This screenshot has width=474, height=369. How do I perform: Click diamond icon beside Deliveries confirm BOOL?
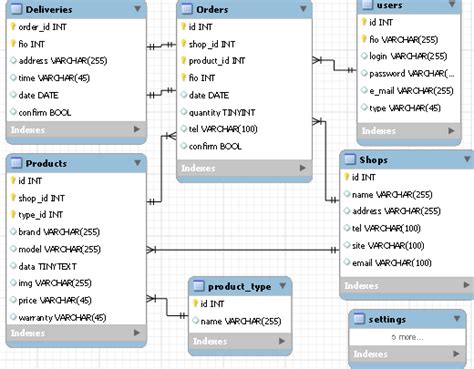13,112
